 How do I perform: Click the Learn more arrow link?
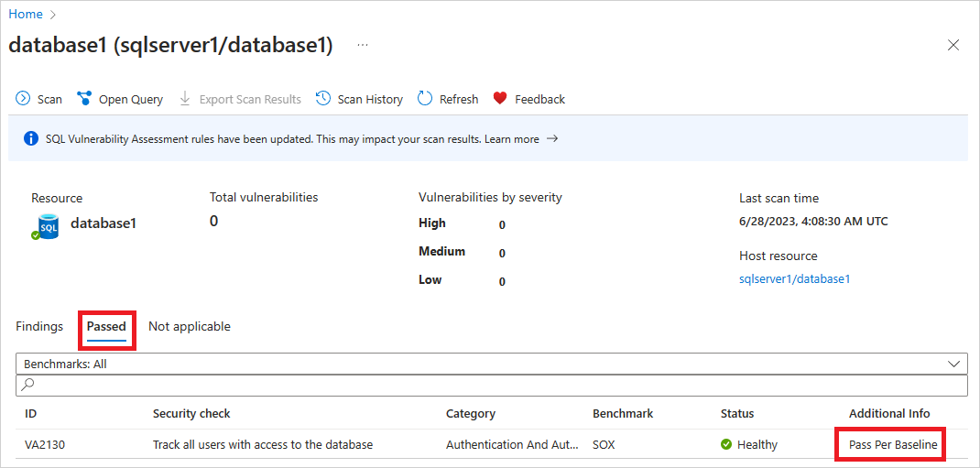[521, 138]
